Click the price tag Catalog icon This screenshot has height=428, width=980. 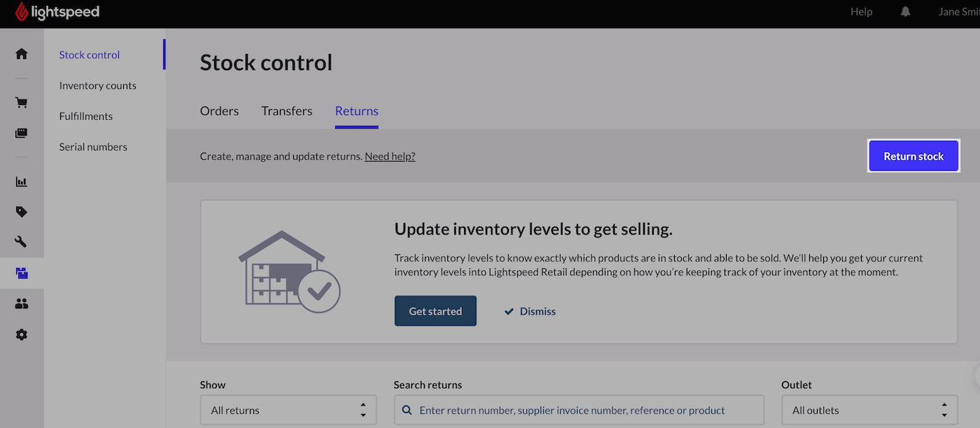coord(22,212)
